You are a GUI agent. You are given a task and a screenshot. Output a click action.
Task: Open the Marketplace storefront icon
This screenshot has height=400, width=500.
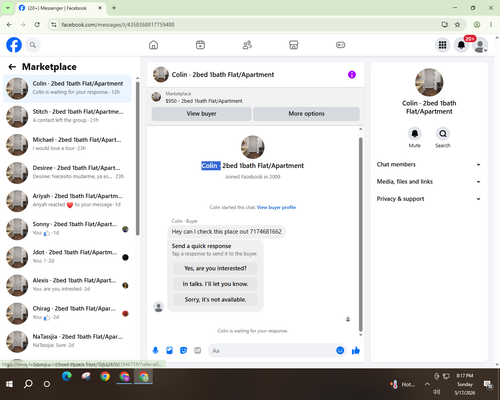(294, 45)
